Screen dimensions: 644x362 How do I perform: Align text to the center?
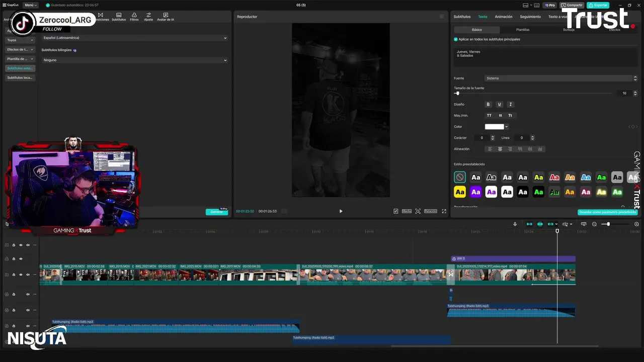tap(500, 149)
